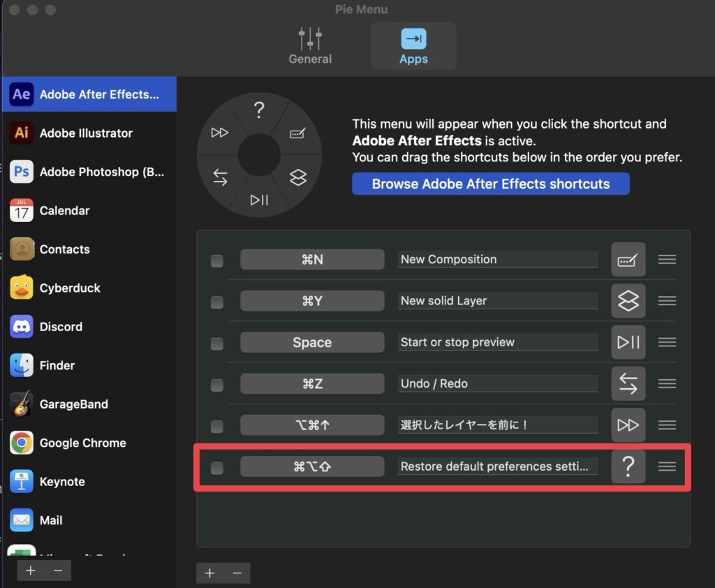Viewport: 715px width, 588px height.
Task: Click the reorder handle for Start or stop preview
Action: coord(667,342)
